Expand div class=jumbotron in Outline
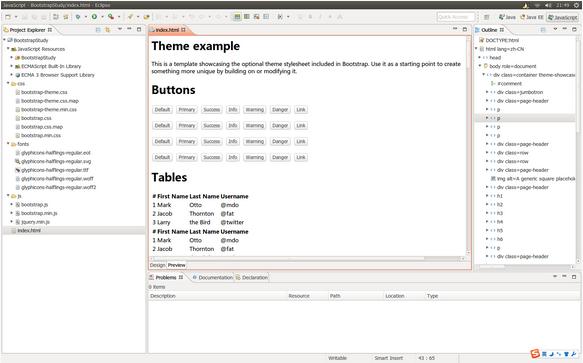 coord(487,92)
